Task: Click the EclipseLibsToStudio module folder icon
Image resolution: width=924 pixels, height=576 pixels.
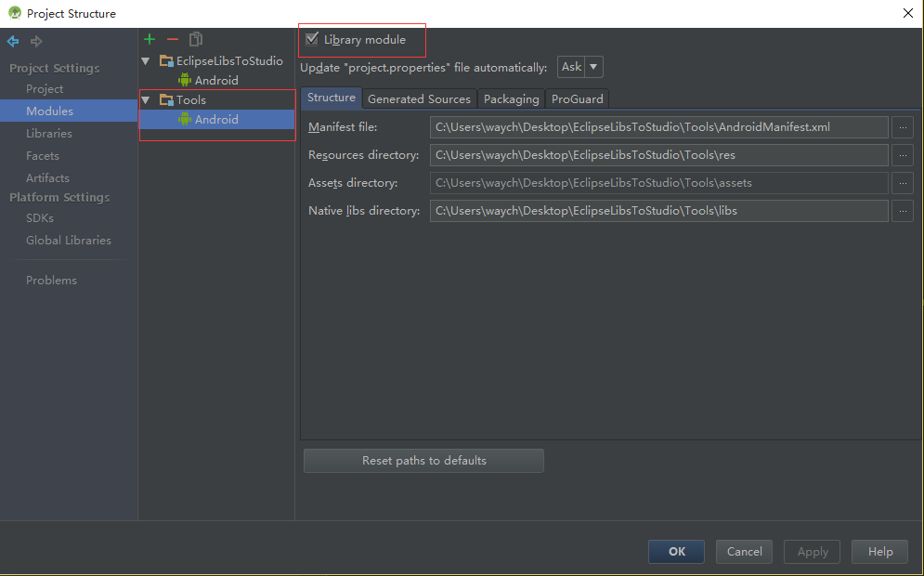Action: pos(167,61)
